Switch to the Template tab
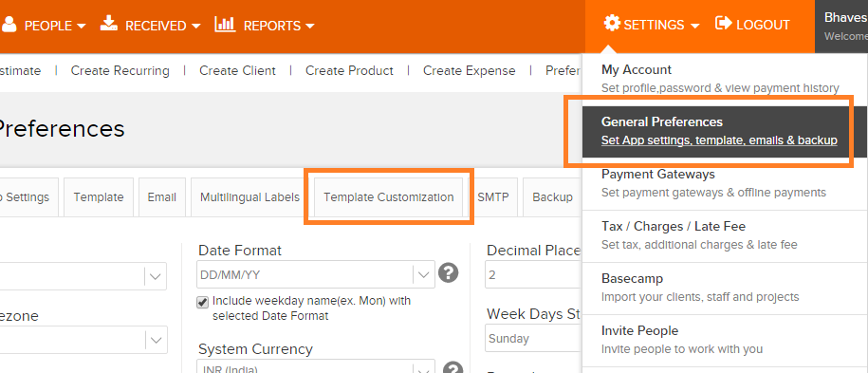The image size is (868, 373). pyautogui.click(x=99, y=197)
